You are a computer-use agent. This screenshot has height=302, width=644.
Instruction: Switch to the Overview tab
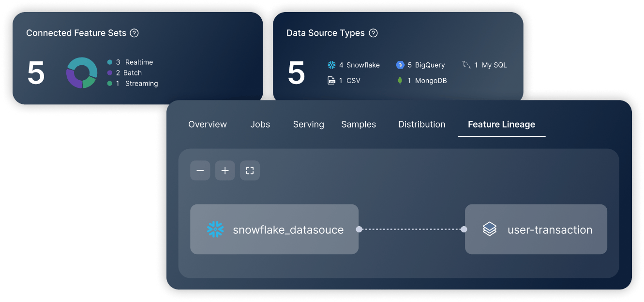point(207,124)
